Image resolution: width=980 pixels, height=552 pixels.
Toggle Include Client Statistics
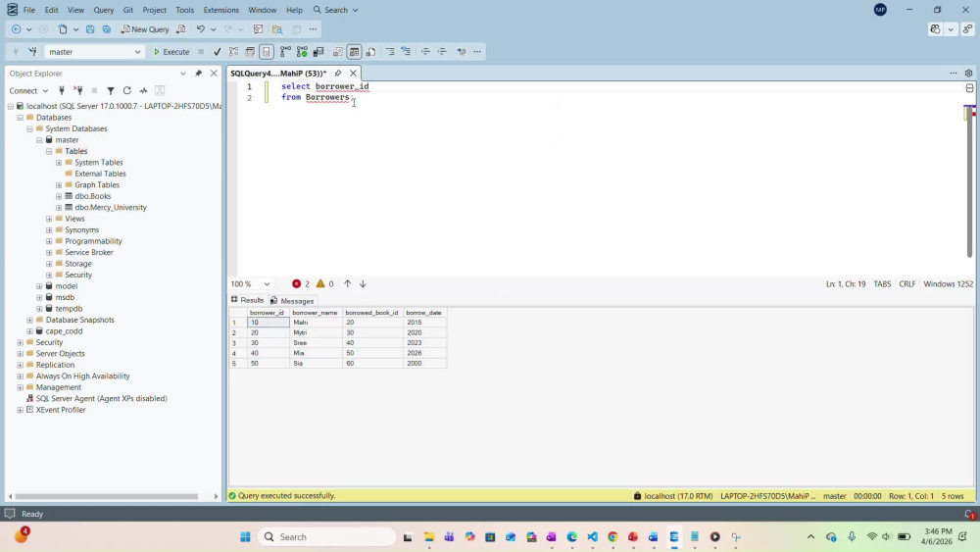tap(318, 52)
